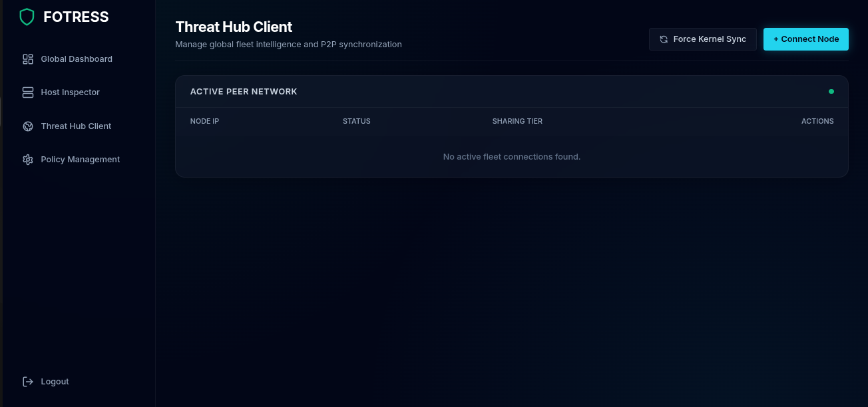The width and height of the screenshot is (868, 407).
Task: Go to Host Inspector
Action: click(70, 92)
